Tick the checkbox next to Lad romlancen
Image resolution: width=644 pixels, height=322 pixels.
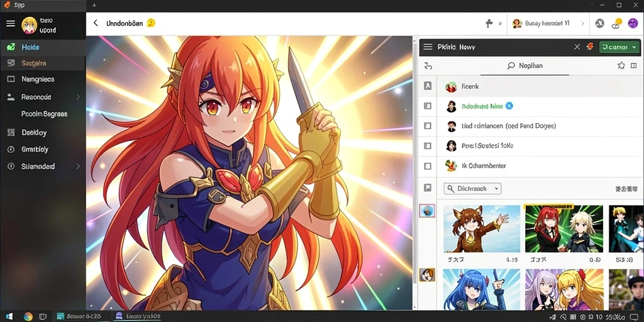coord(428,126)
